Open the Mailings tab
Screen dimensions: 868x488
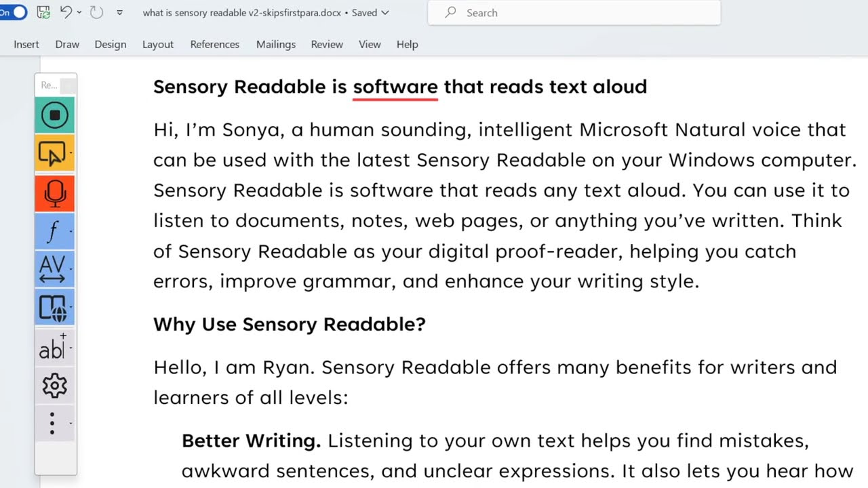pyautogui.click(x=276, y=44)
